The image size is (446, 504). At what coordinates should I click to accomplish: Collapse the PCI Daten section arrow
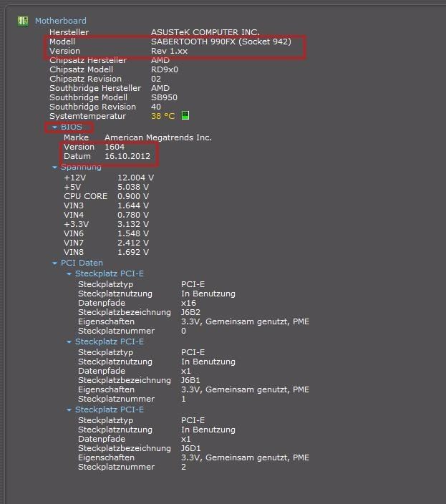coord(54,263)
